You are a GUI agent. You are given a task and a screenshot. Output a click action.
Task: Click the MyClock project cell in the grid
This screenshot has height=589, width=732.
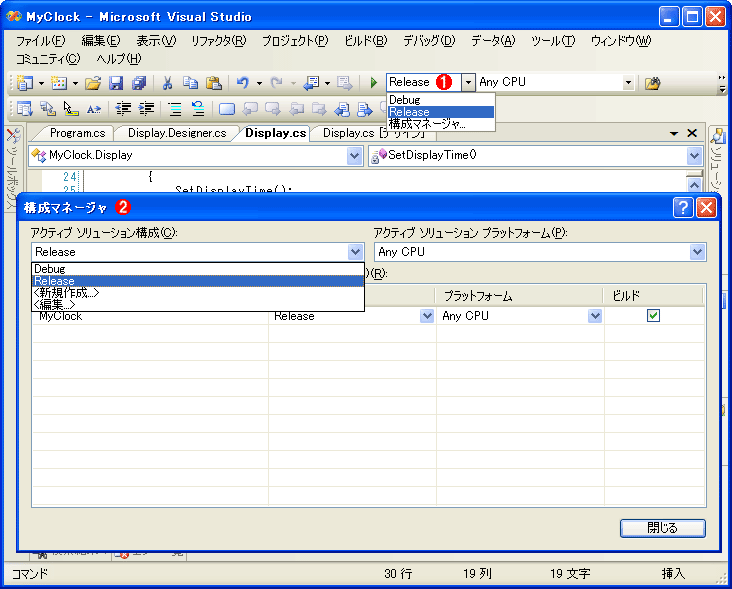tap(150, 316)
